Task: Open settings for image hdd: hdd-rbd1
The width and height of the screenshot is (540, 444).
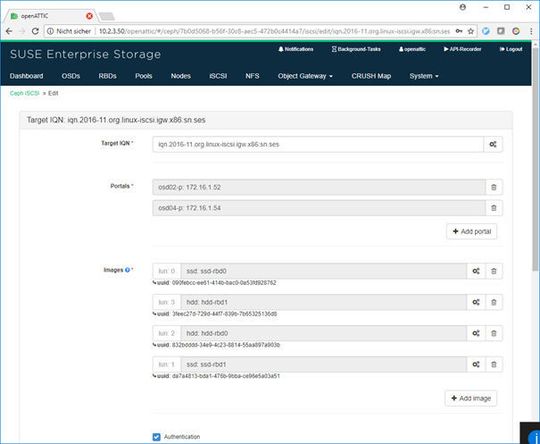Action: coord(476,302)
